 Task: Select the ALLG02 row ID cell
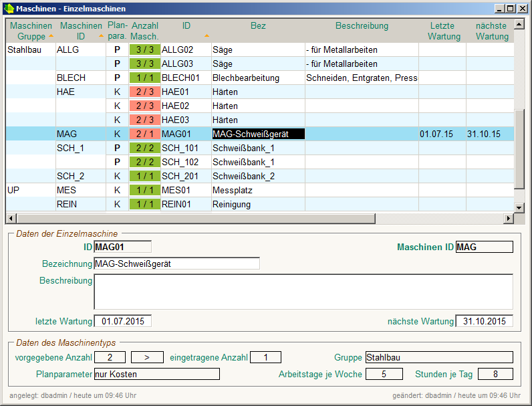click(x=186, y=49)
